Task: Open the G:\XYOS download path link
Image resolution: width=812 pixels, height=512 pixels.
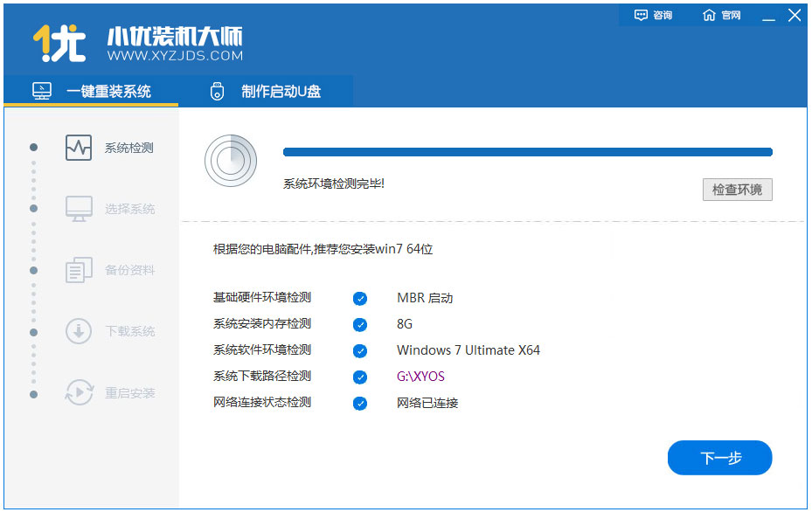Action: point(420,377)
